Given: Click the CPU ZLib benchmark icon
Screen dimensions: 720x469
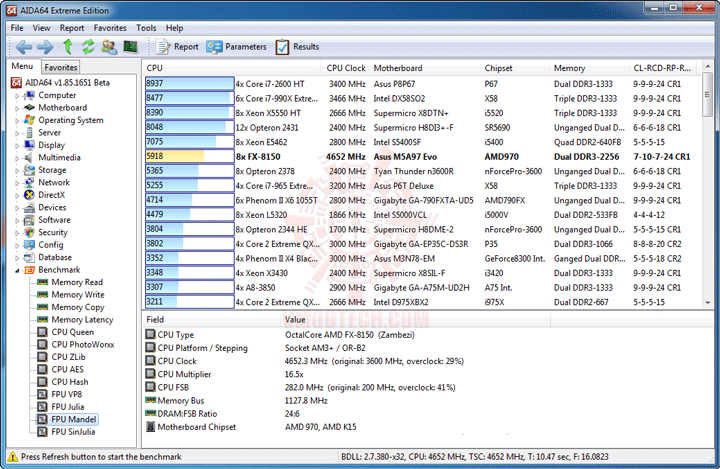Looking at the screenshot, I should pyautogui.click(x=42, y=356).
